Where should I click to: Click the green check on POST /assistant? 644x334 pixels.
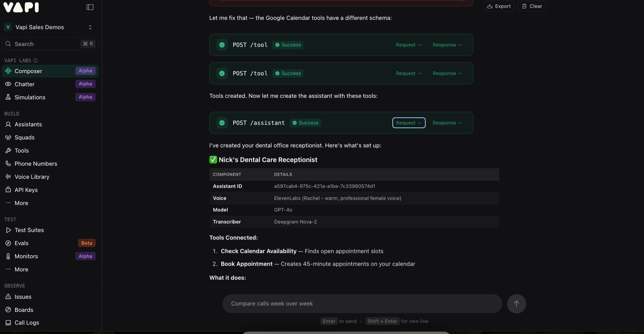pos(222,123)
